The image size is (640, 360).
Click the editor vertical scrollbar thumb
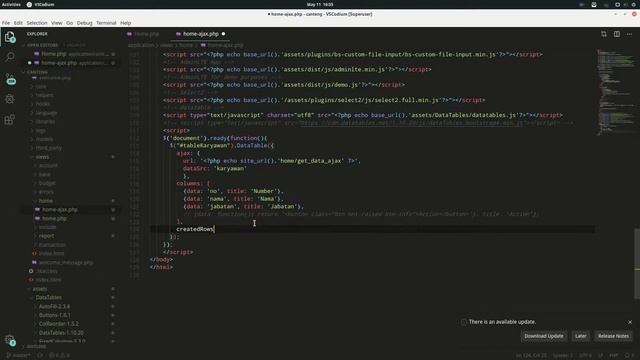click(x=637, y=263)
